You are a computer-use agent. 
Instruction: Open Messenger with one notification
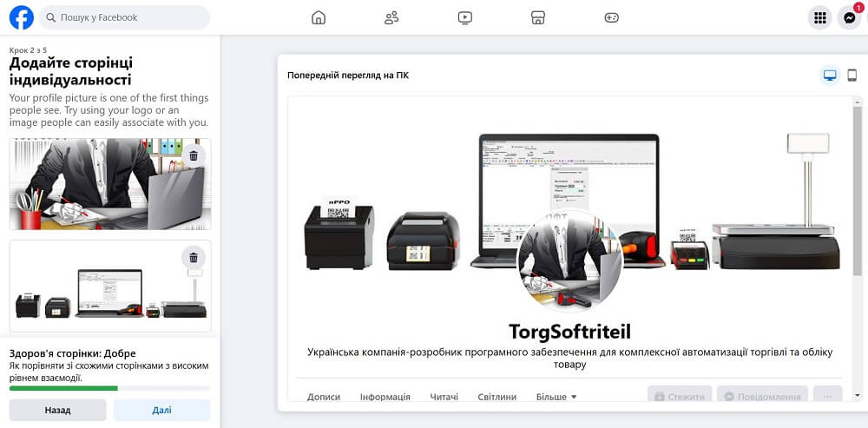(849, 17)
